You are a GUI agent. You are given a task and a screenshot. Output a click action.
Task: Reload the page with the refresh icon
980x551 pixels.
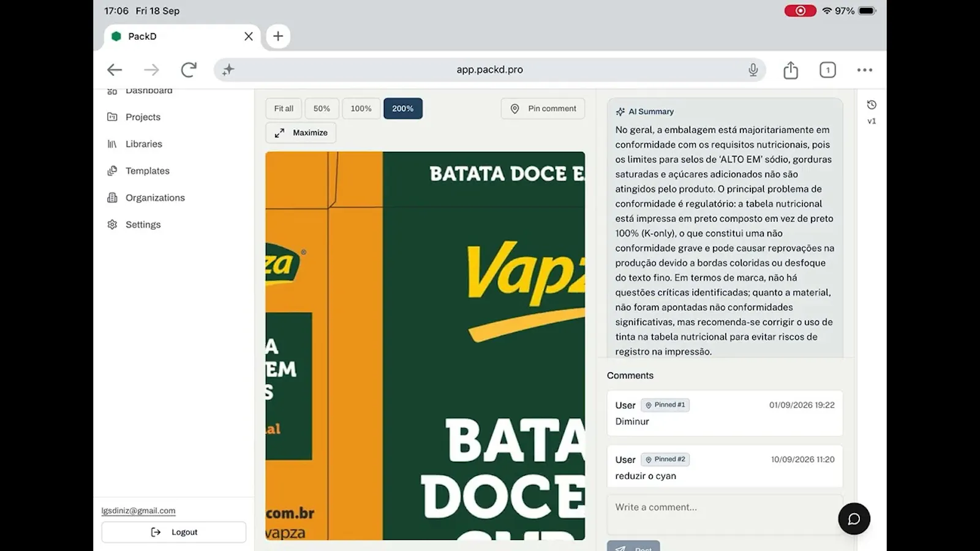coord(189,70)
